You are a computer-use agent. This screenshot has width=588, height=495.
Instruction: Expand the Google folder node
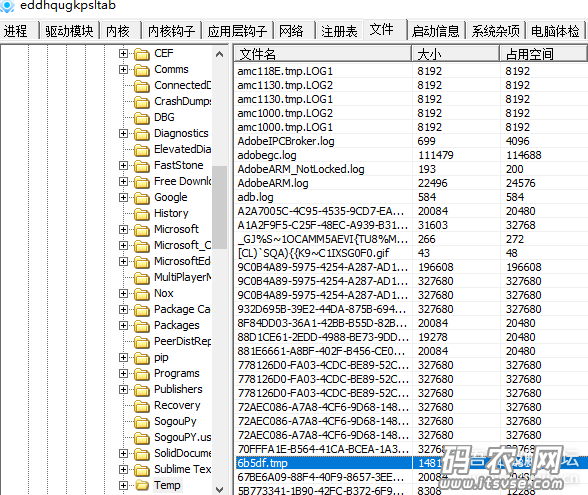point(123,197)
